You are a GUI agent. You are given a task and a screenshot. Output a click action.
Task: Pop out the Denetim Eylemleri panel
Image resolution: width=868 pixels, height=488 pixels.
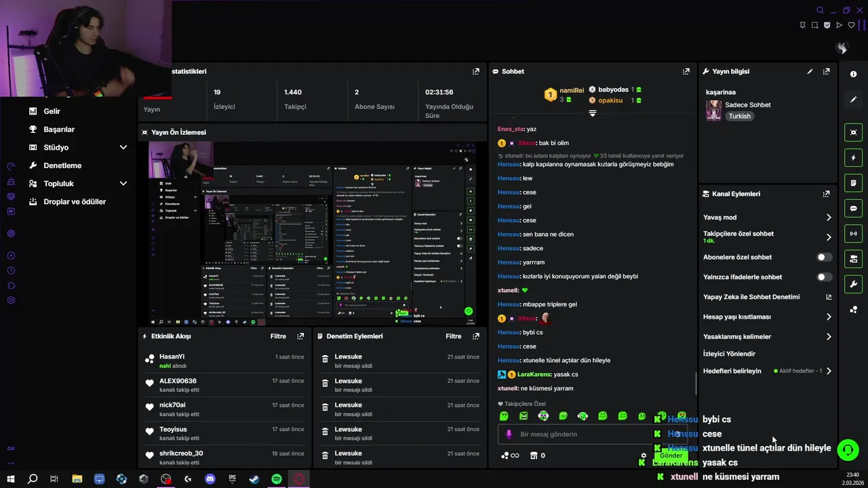click(x=476, y=336)
